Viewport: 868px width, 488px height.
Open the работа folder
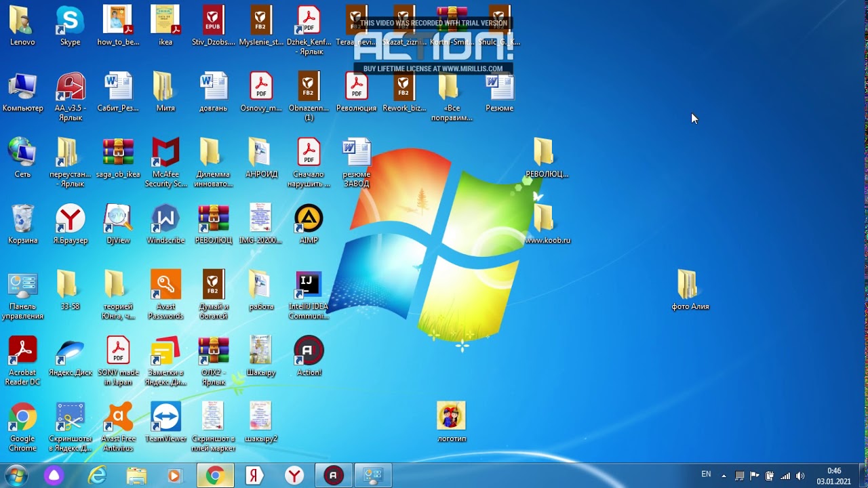(261, 290)
